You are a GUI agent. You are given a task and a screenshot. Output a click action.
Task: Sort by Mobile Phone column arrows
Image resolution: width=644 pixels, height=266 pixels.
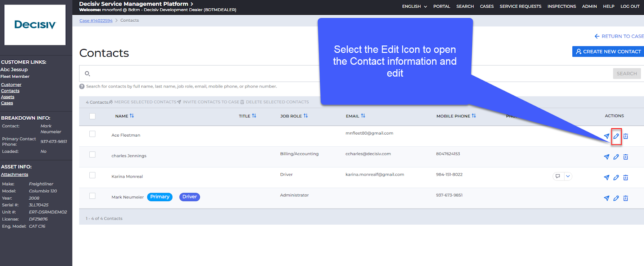474,116
